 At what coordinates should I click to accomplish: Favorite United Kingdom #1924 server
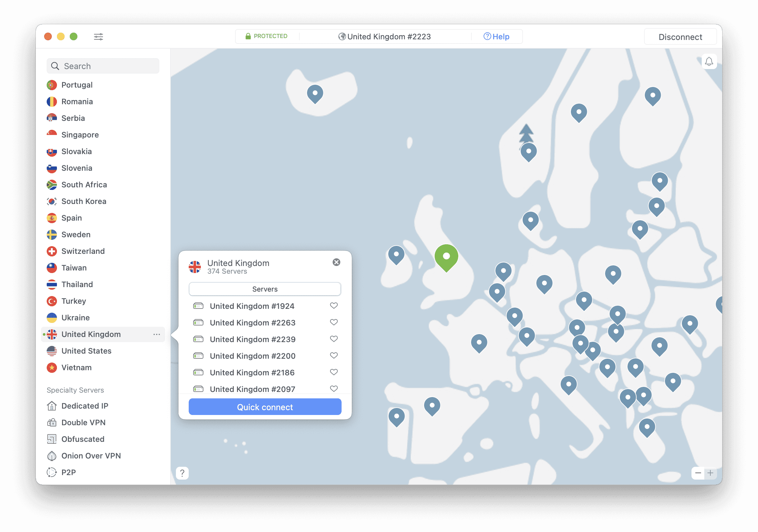click(x=334, y=306)
